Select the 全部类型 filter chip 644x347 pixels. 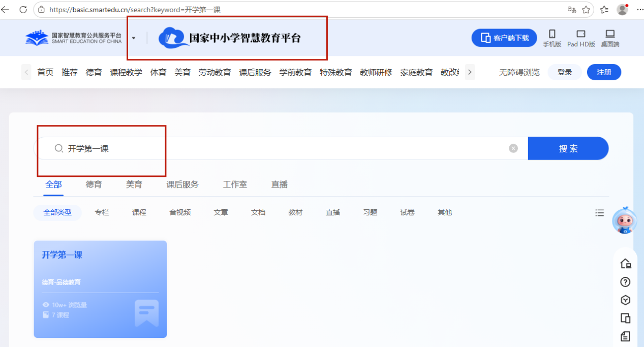(57, 212)
